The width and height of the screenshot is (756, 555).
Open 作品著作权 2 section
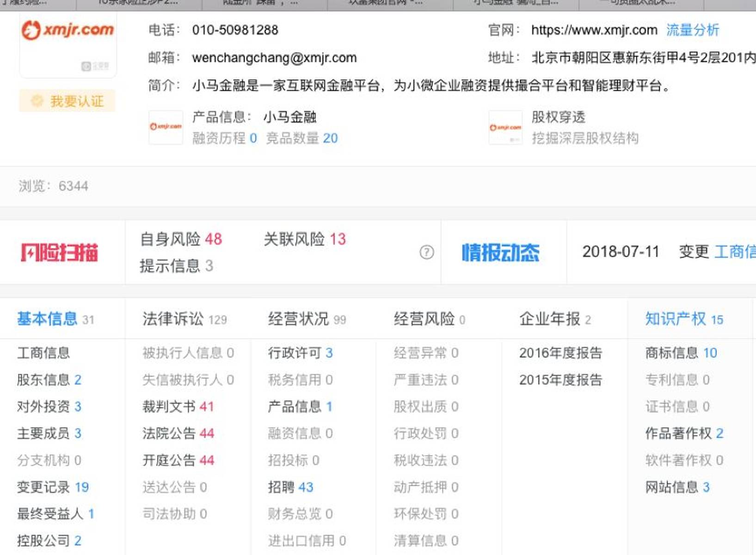(x=684, y=433)
